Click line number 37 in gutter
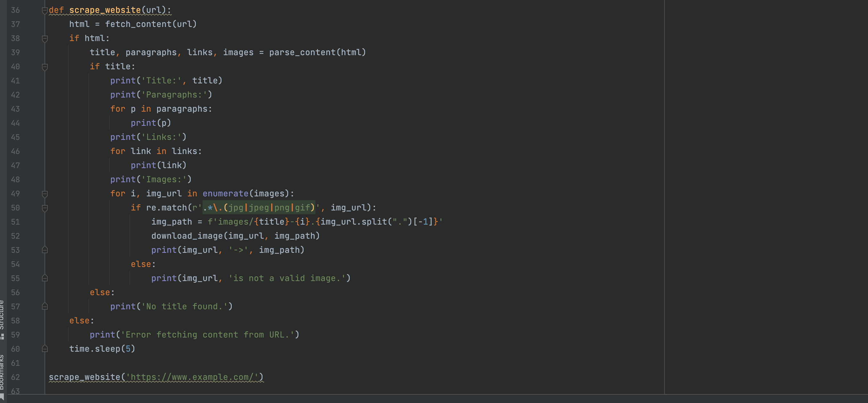 [15, 24]
